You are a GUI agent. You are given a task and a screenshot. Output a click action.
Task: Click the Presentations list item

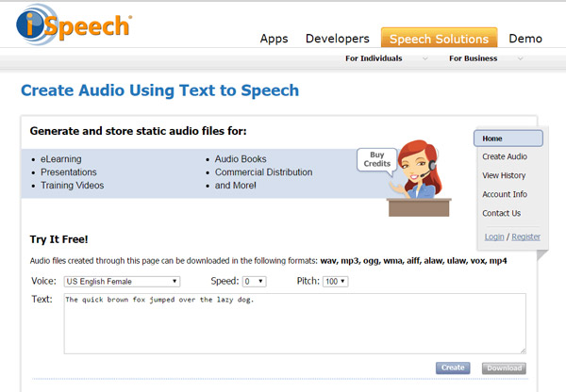point(69,172)
